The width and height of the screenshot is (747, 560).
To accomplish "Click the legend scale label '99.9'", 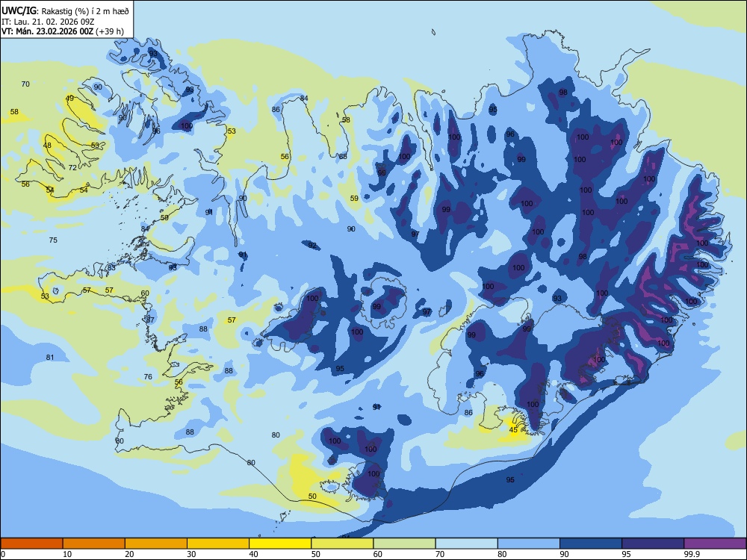I will (691, 554).
